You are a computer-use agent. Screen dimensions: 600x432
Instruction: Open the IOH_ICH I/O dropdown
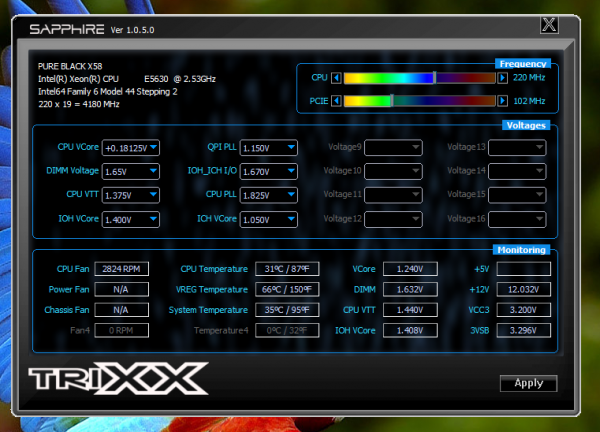(x=269, y=171)
